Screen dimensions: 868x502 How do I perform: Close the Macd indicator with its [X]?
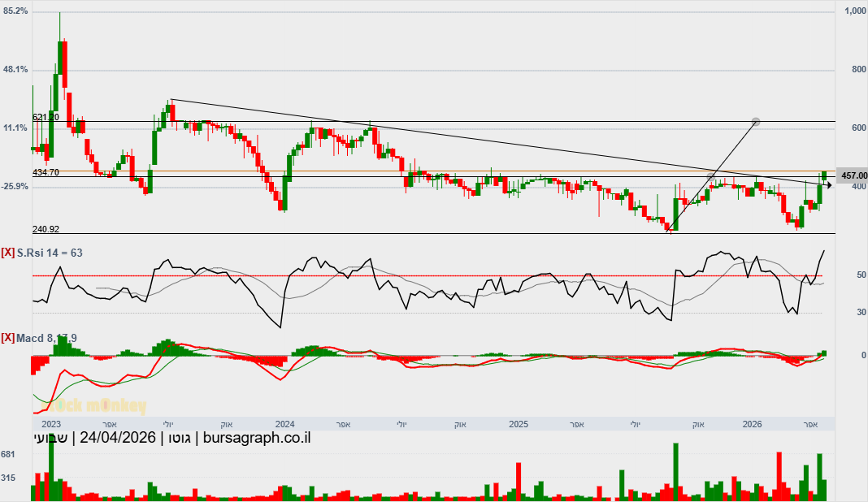click(x=8, y=338)
